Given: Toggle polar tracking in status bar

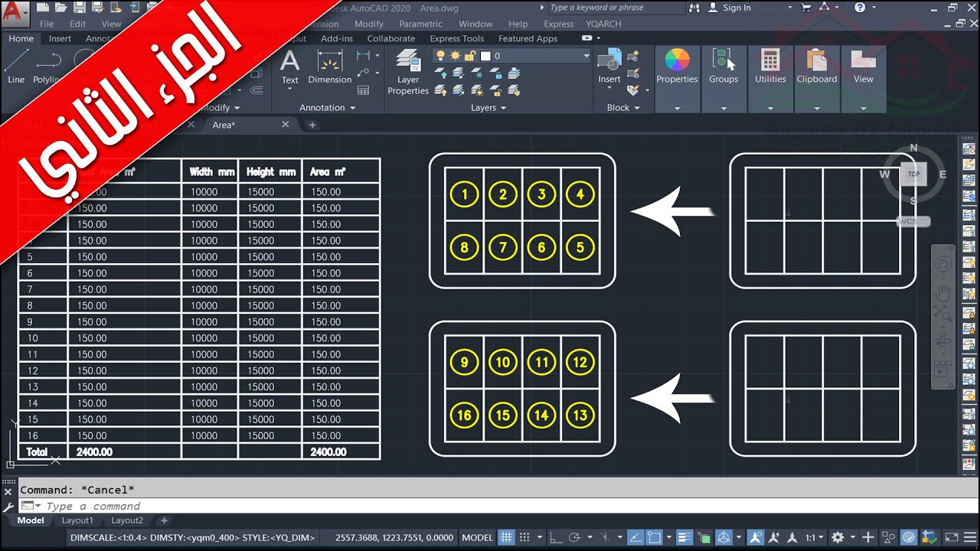Looking at the screenshot, I should pos(576,537).
